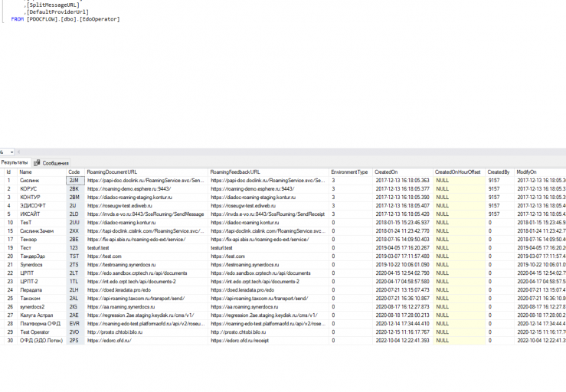
Task: Click the Code cell 2BK
Action: tap(76, 189)
